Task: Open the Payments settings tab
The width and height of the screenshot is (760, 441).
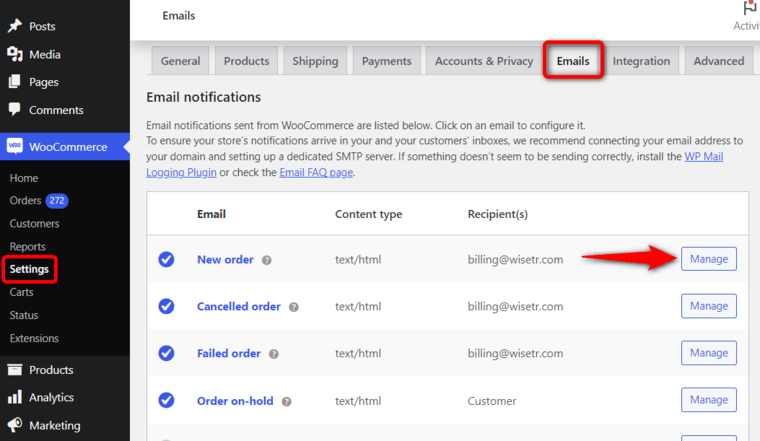Action: tap(386, 61)
